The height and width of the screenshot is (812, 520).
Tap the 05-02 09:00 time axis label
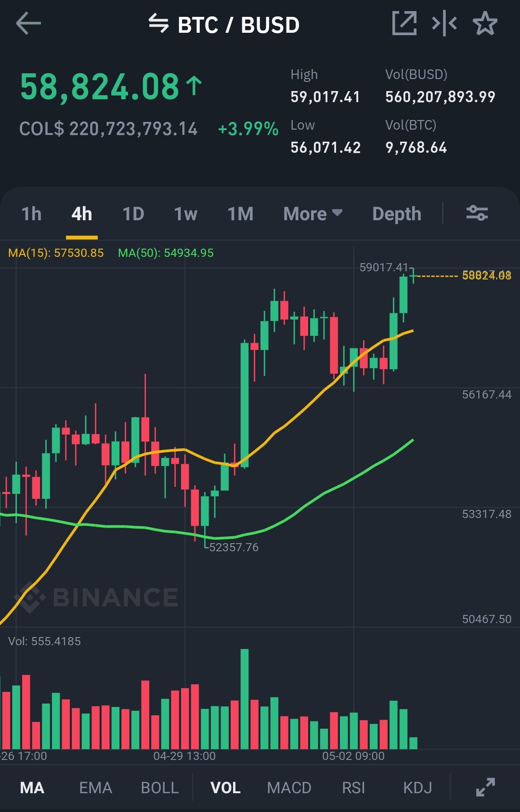(353, 756)
